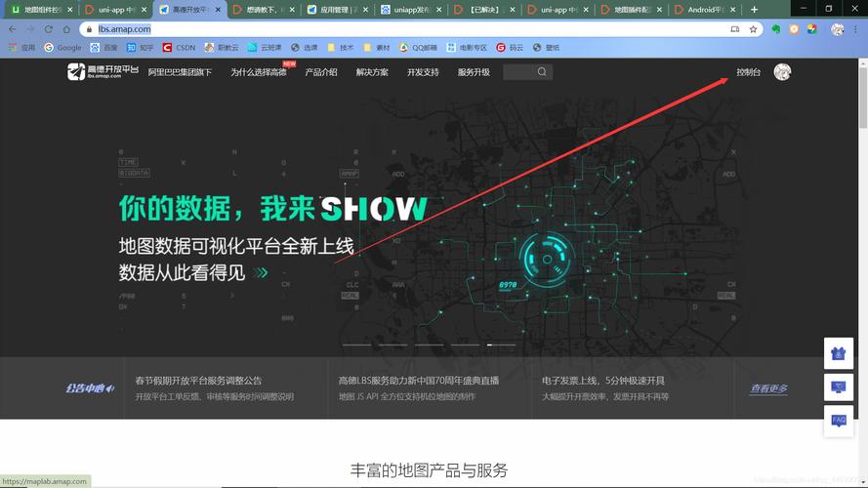868x488 pixels.
Task: Switch to the uniapp发布 tab
Action: point(410,10)
